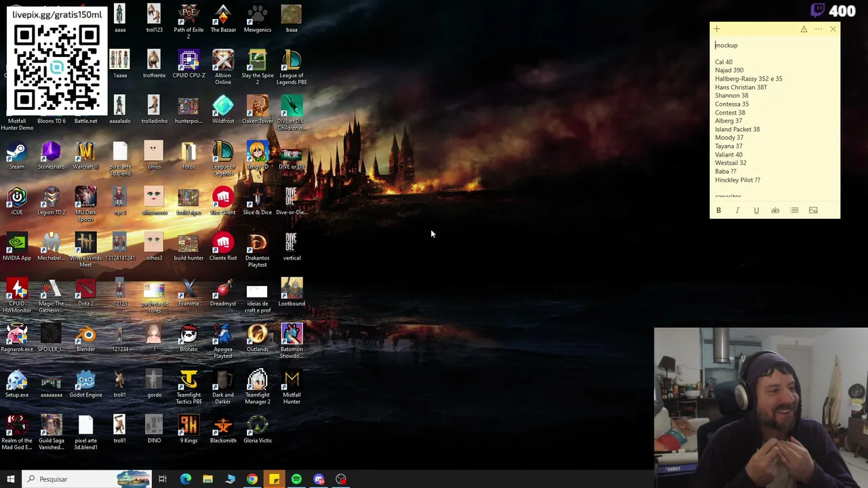Open Spotify from the taskbar
Viewport: 868px width, 488px height.
296,479
